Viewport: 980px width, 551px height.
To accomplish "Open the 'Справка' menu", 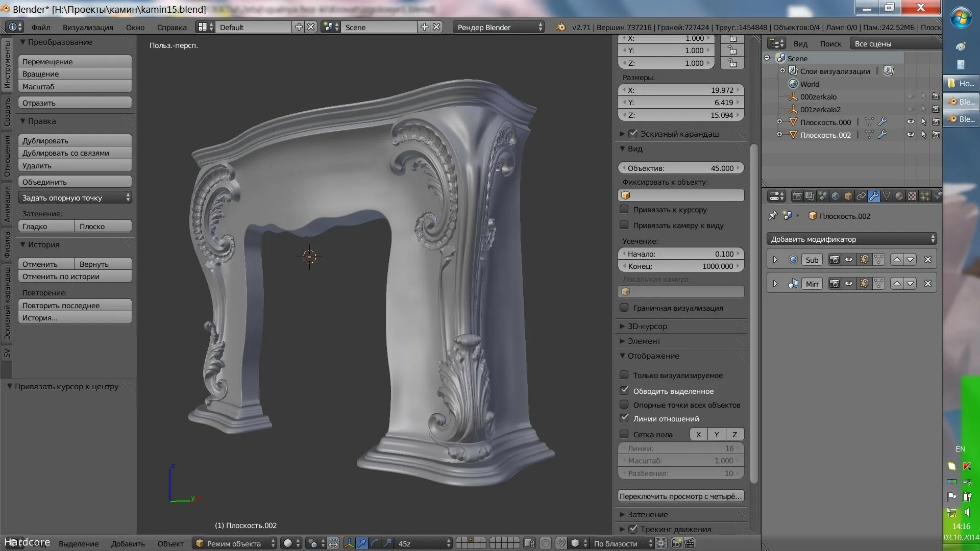I will point(171,27).
